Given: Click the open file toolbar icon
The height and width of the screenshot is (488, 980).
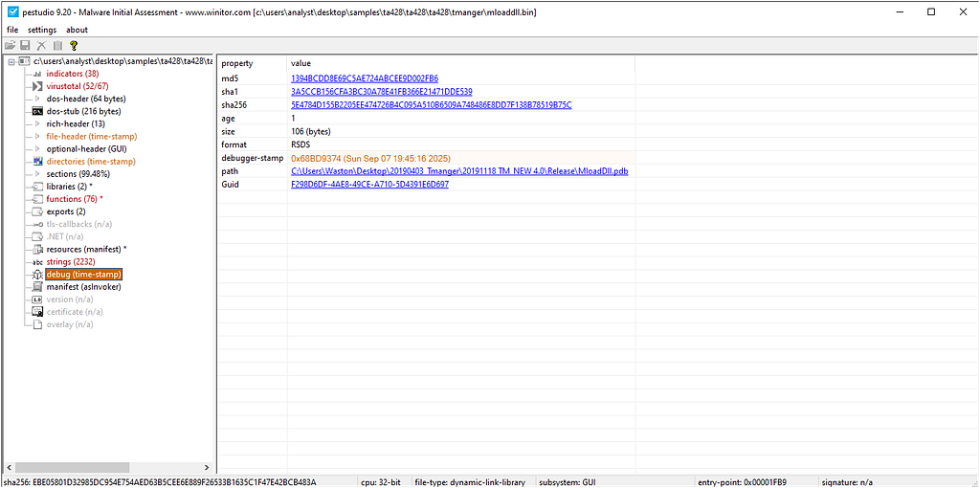Looking at the screenshot, I should tap(10, 45).
